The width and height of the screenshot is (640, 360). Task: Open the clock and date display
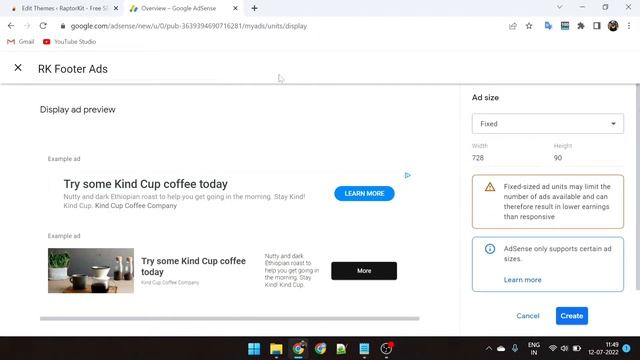click(603, 349)
